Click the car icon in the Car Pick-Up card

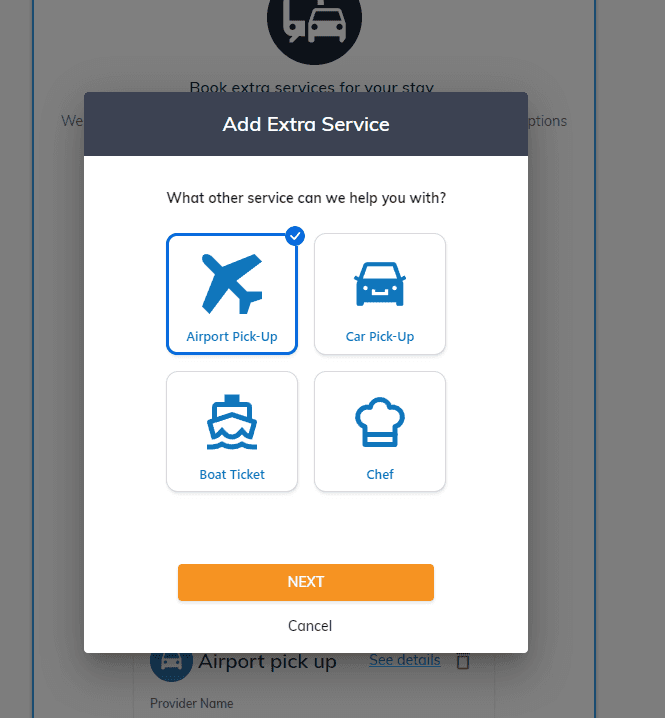pyautogui.click(x=380, y=284)
